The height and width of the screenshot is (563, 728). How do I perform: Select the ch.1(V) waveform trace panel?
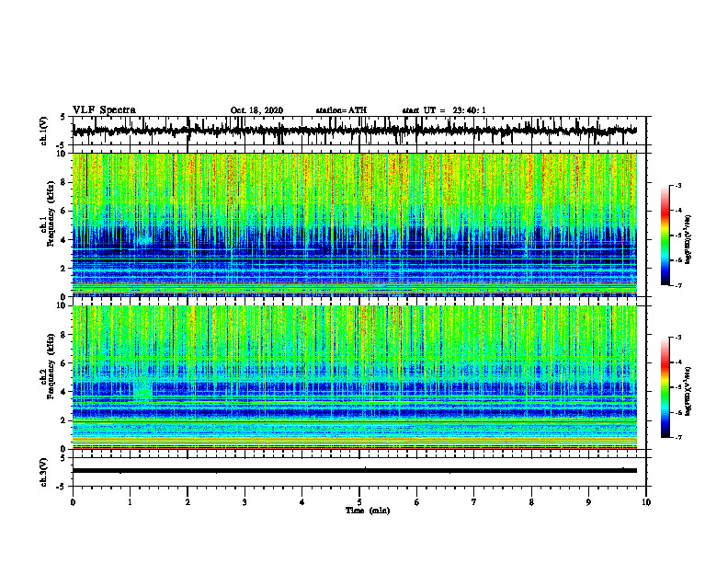pos(359,131)
